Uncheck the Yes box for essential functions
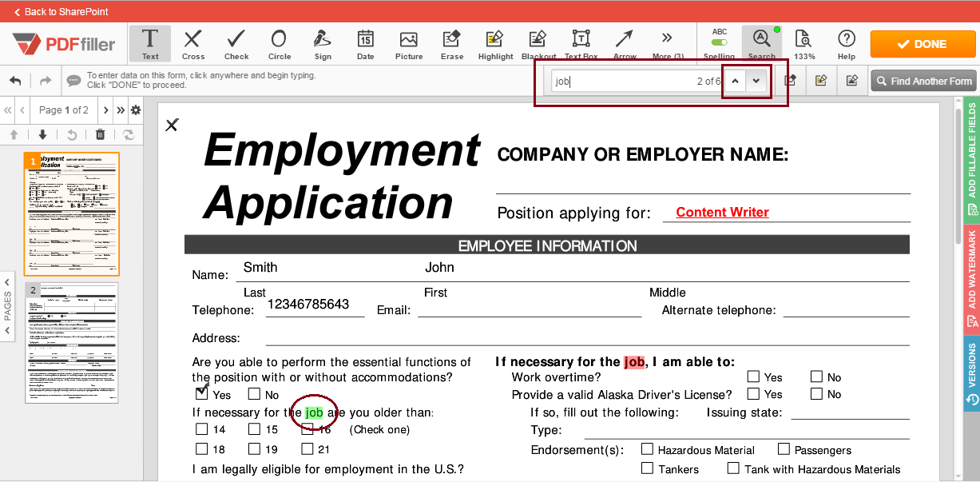The width and height of the screenshot is (980, 482). [x=202, y=393]
